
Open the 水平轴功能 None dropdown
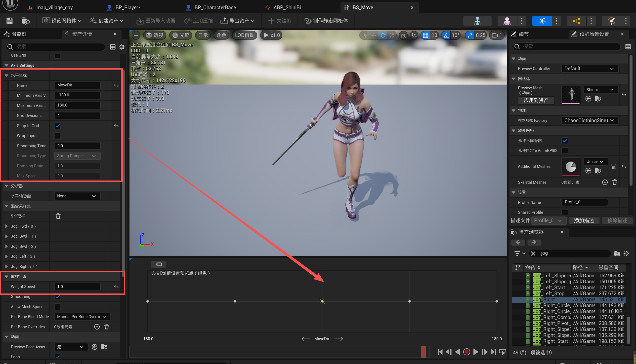click(x=77, y=196)
